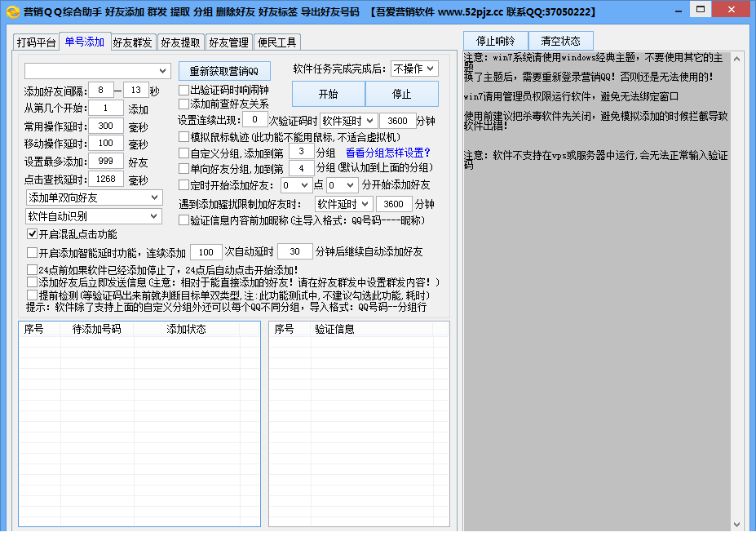Screen dimensions: 756x550
Task: Click the 常用操作延时 field with 300
Action: [x=106, y=126]
